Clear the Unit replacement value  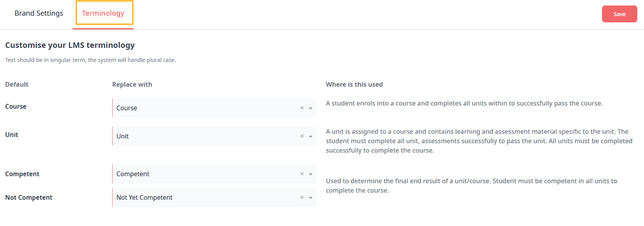click(x=302, y=136)
